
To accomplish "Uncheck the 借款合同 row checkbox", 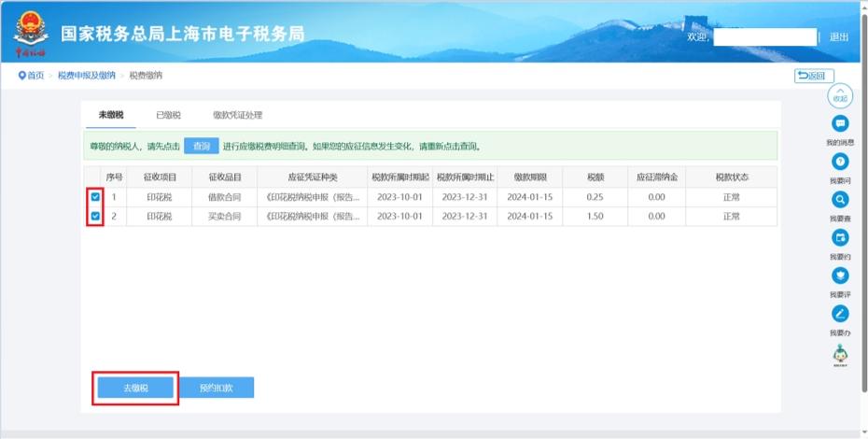I will coord(95,197).
